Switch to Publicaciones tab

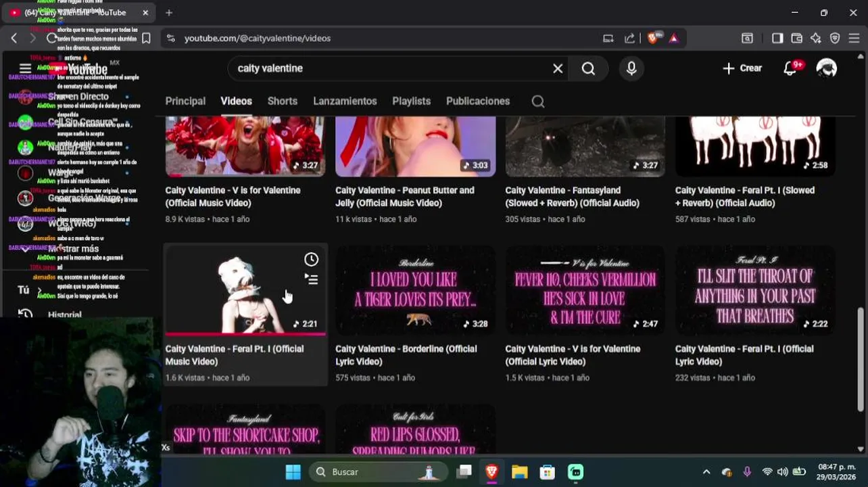pyautogui.click(x=478, y=101)
